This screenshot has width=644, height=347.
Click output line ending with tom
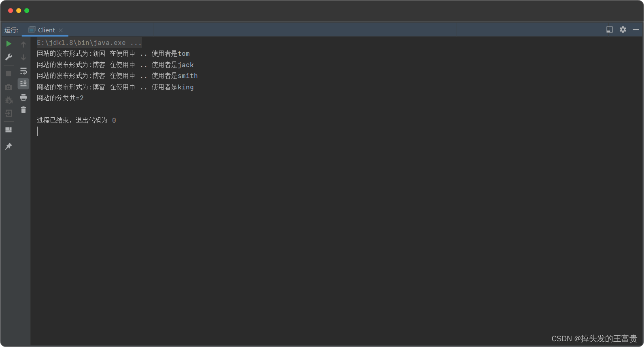(113, 53)
